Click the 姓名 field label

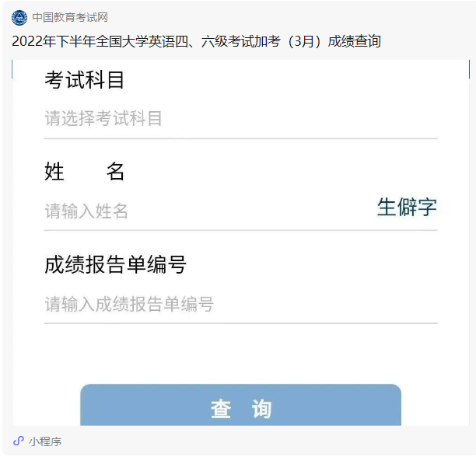coord(85,171)
